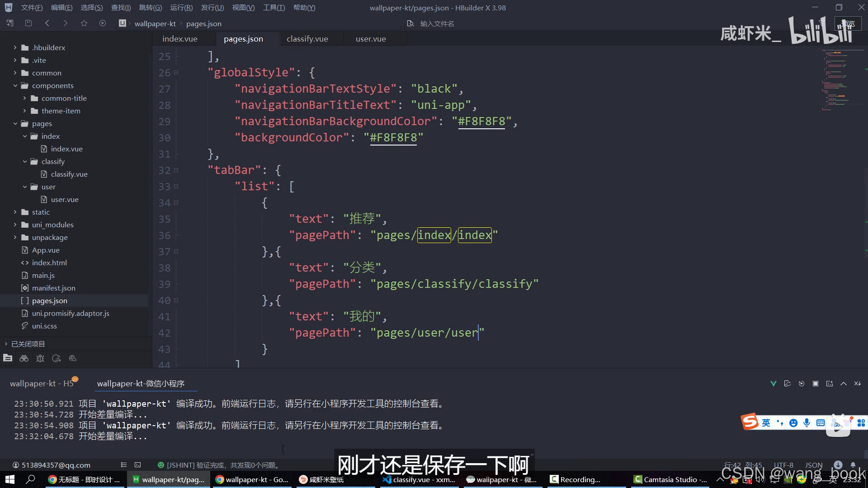The height and width of the screenshot is (488, 868).
Task: Click the save file toolbar icon
Action: point(28,23)
